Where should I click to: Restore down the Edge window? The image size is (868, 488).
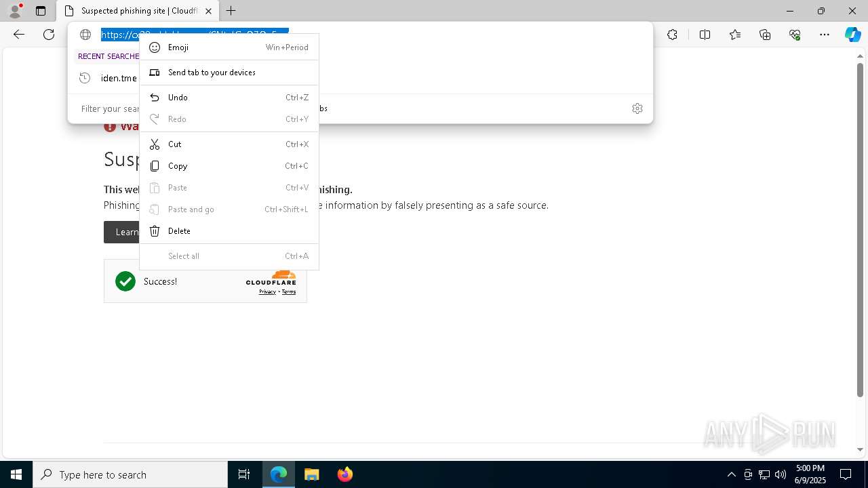click(x=821, y=11)
